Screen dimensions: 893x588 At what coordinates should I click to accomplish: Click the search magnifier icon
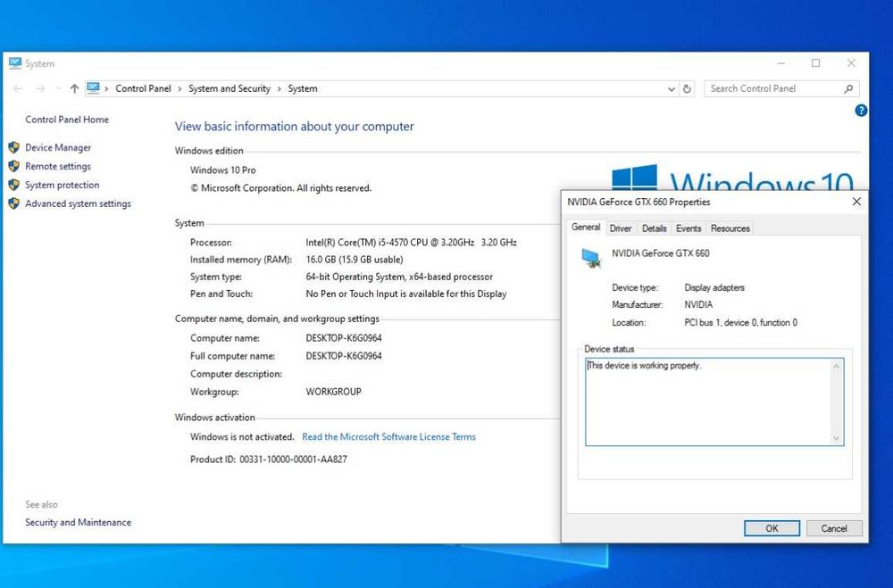[848, 89]
